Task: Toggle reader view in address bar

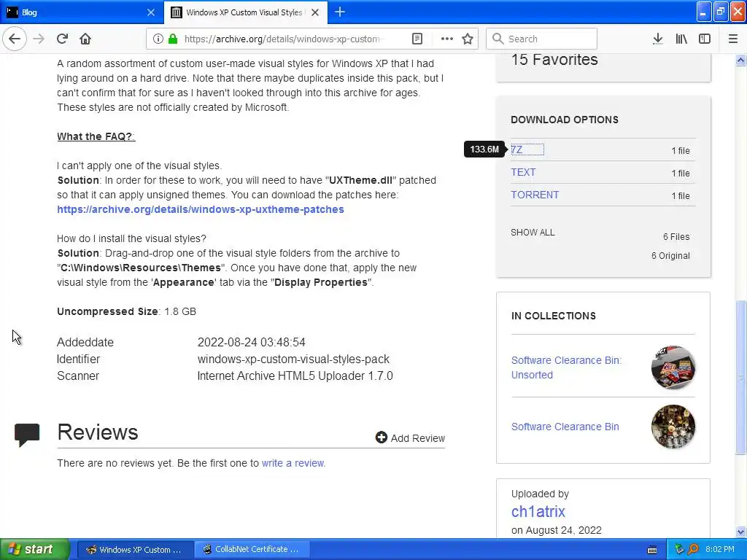Action: (417, 39)
